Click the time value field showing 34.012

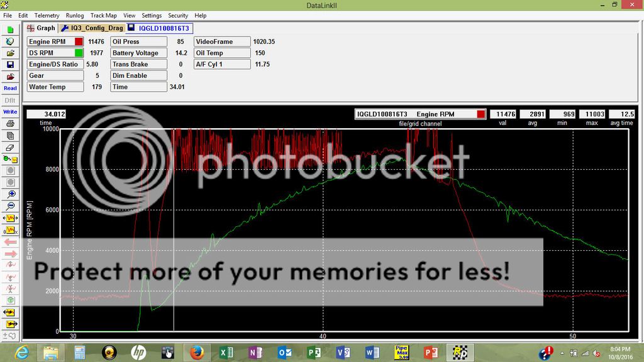(46, 114)
